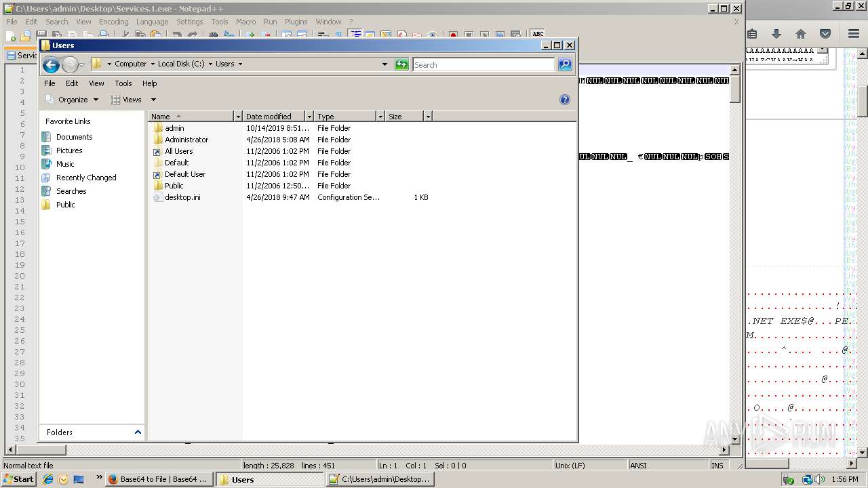This screenshot has width=868, height=488.
Task: Open Firefox hamburger menu
Action: click(x=854, y=34)
